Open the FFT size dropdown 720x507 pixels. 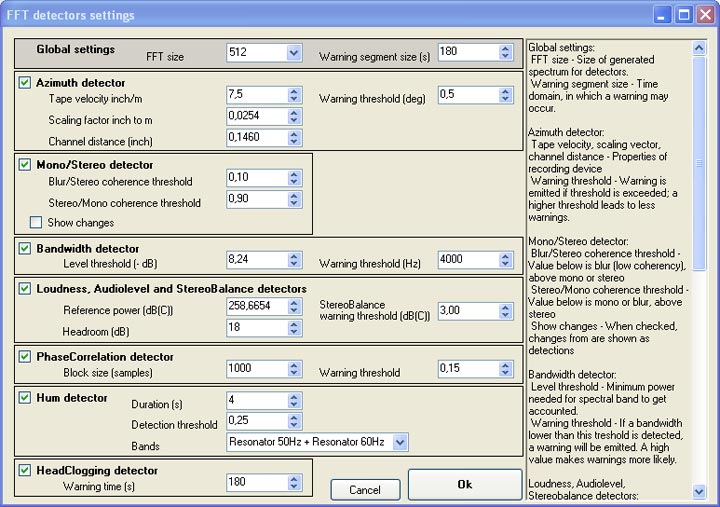click(x=293, y=53)
